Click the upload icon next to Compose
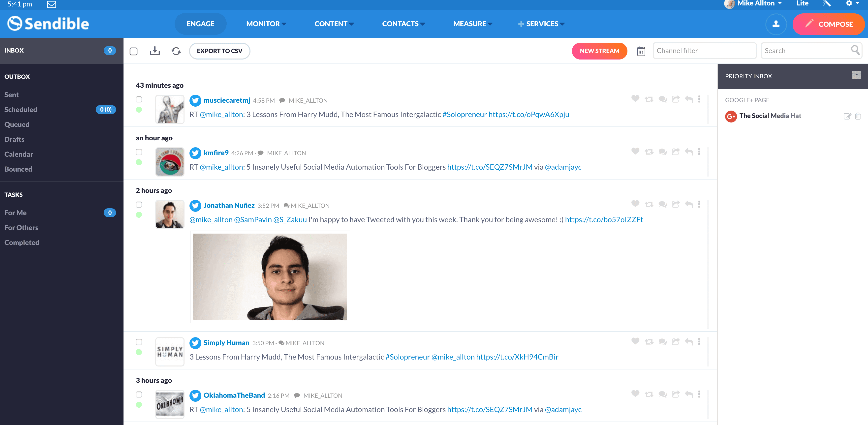This screenshot has width=868, height=425. tap(776, 24)
